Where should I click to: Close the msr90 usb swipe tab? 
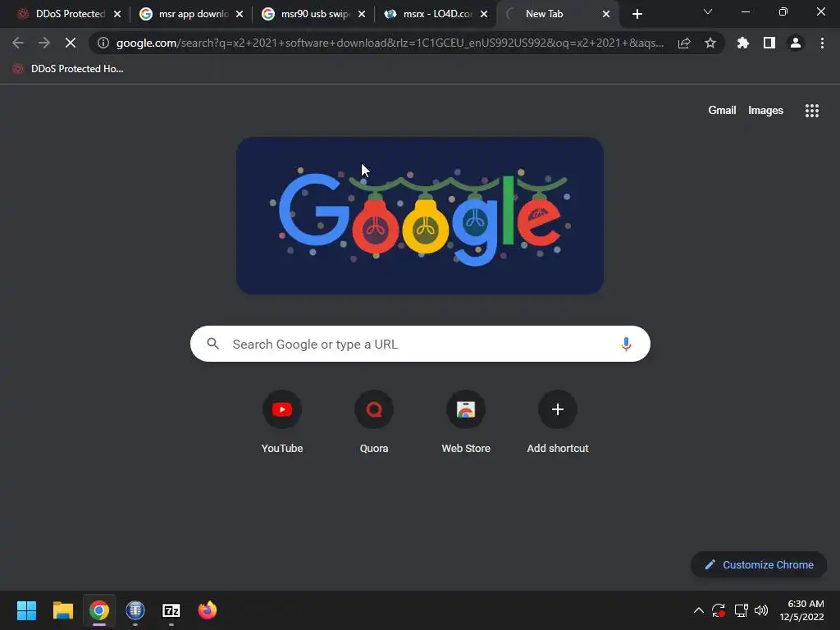(x=362, y=15)
